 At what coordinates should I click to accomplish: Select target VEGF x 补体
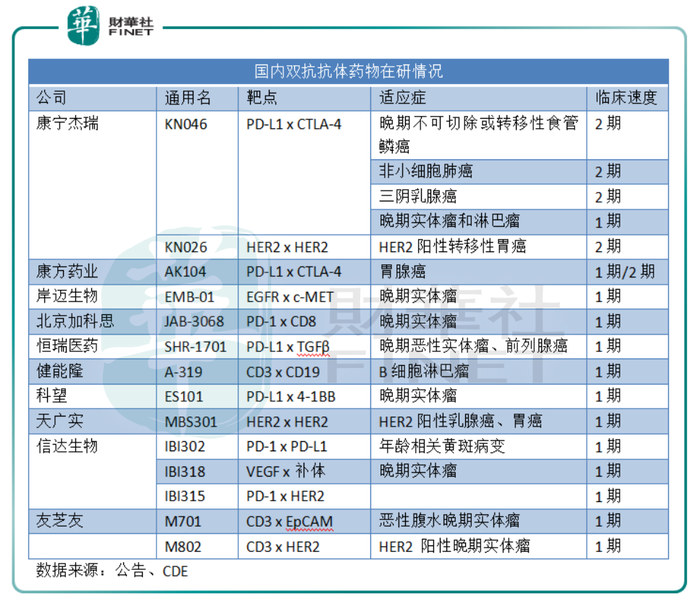pos(286,471)
